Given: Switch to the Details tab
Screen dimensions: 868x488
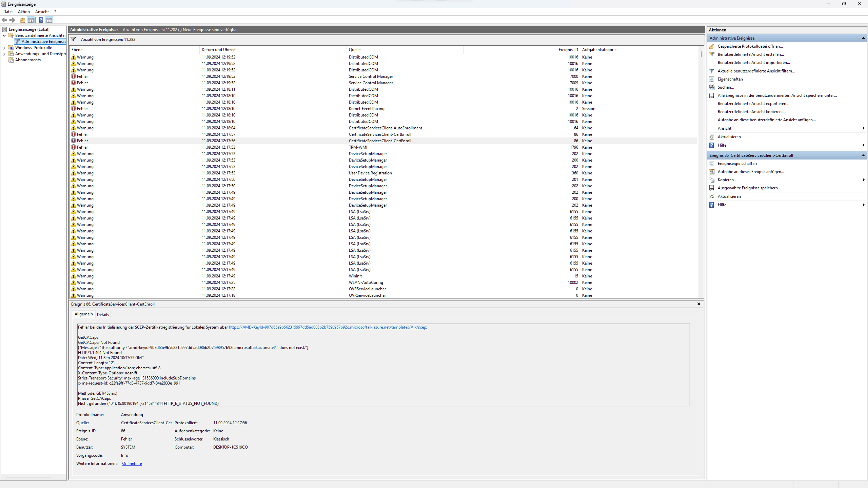Looking at the screenshot, I should (x=103, y=314).
